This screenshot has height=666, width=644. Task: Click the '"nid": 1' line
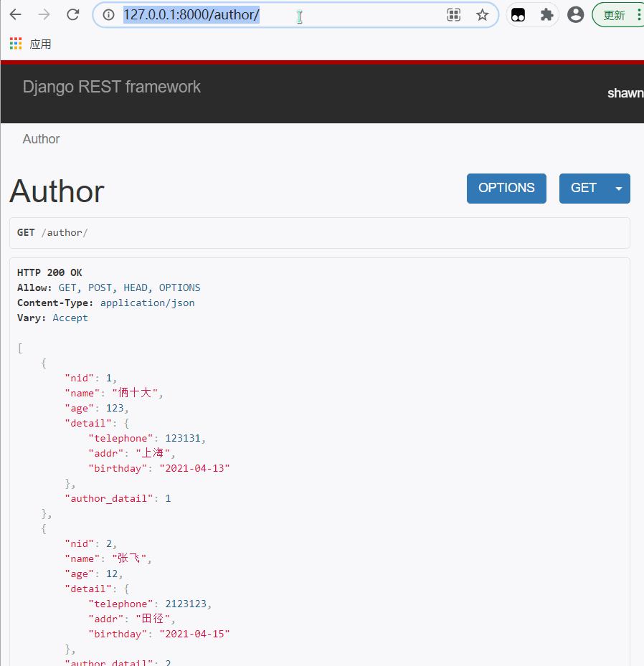(x=90, y=378)
